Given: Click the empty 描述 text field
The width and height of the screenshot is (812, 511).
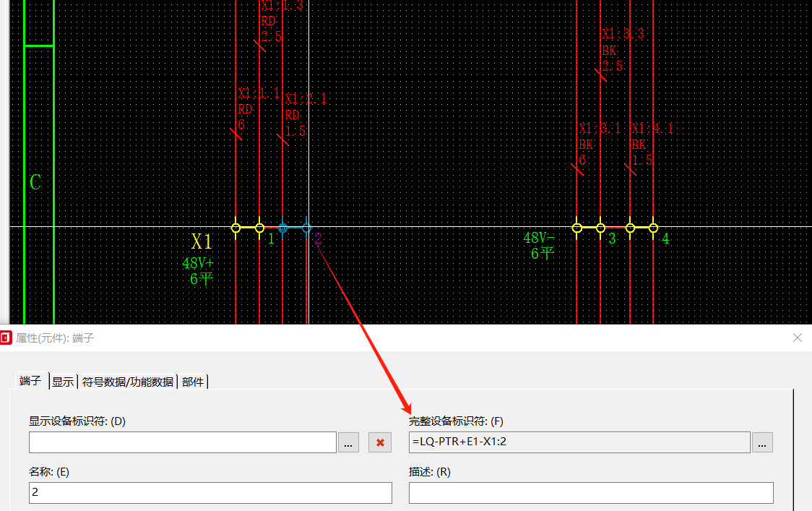Looking at the screenshot, I should point(590,493).
